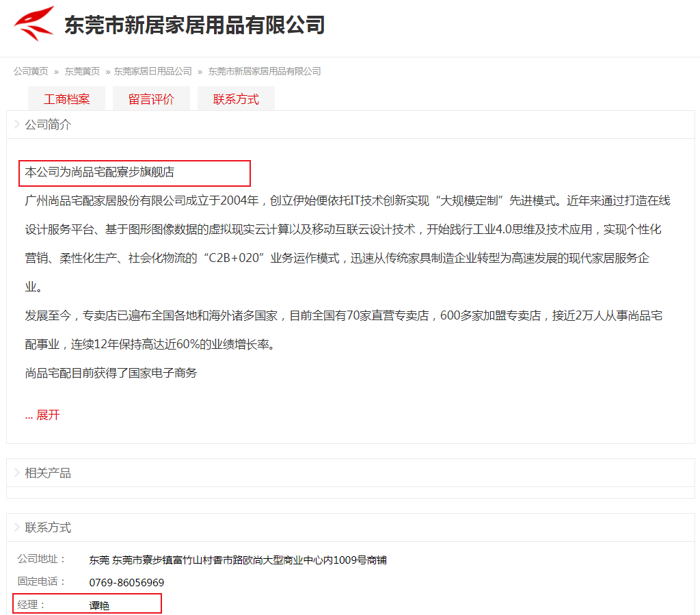Click paragraph starting 广州尚品宅配家居股份有限公司
700x615 pixels.
(347, 244)
